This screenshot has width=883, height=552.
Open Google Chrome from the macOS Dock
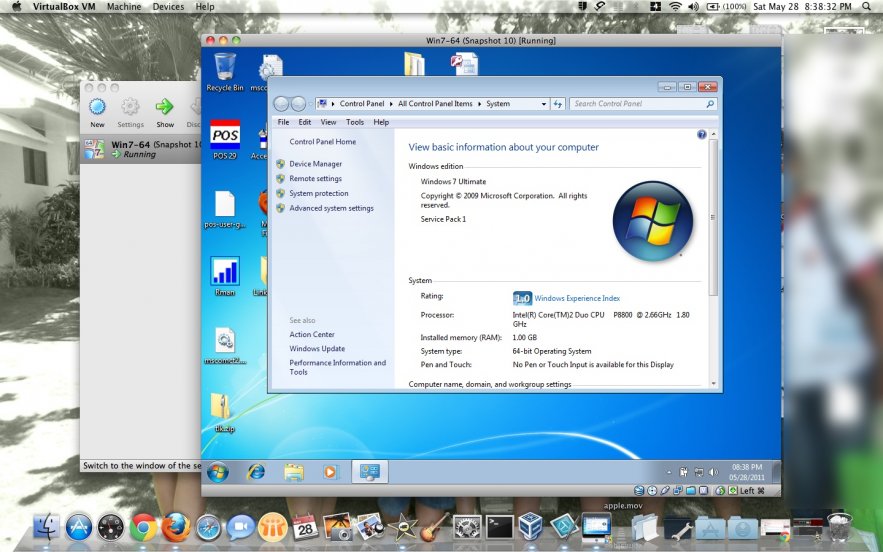tap(144, 528)
